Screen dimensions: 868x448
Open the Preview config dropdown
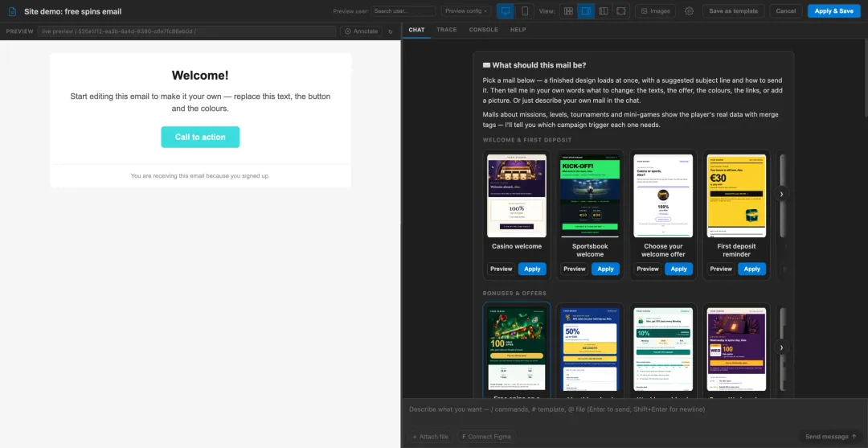(466, 11)
